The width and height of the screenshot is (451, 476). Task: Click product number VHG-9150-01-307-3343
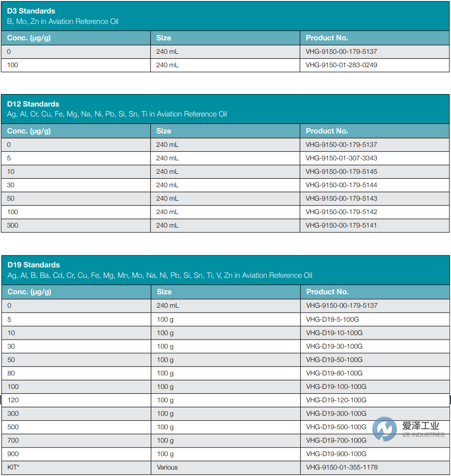[x=341, y=158]
